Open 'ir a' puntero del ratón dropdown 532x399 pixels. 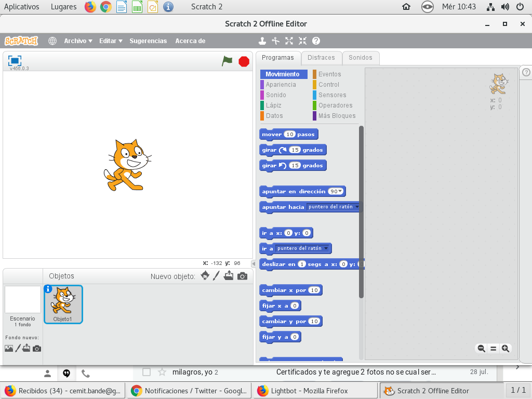pyautogui.click(x=303, y=248)
